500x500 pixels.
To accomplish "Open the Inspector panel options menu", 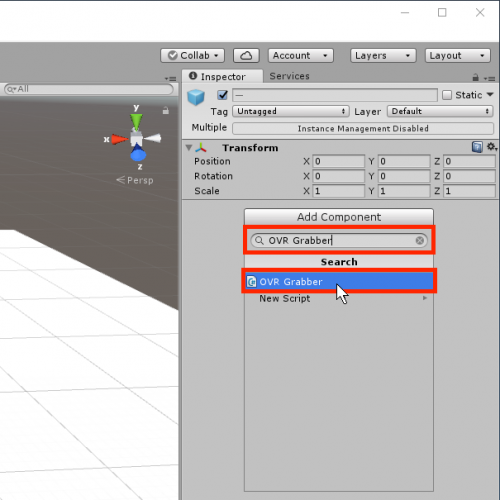I will tap(489, 78).
